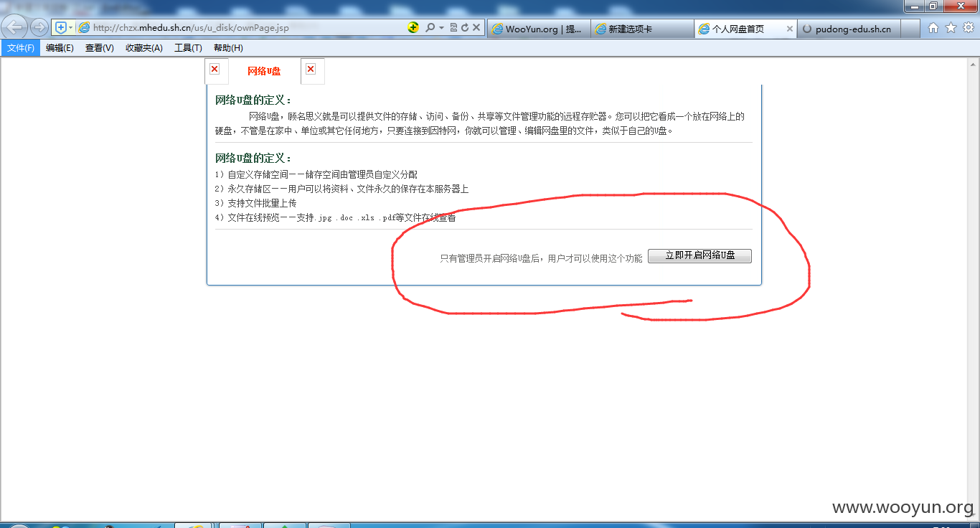This screenshot has height=528, width=980.
Task: Select the red 网络U盘 page tab
Action: coord(264,71)
